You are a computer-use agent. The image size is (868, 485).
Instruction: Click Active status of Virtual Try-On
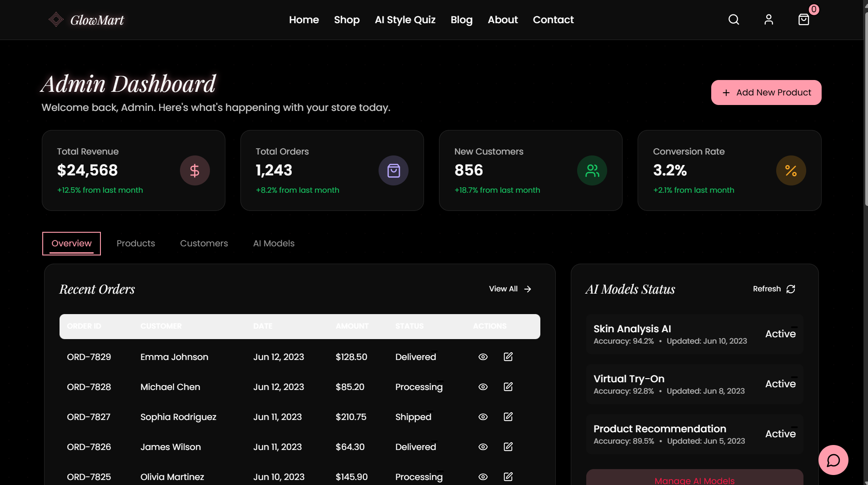[780, 384]
